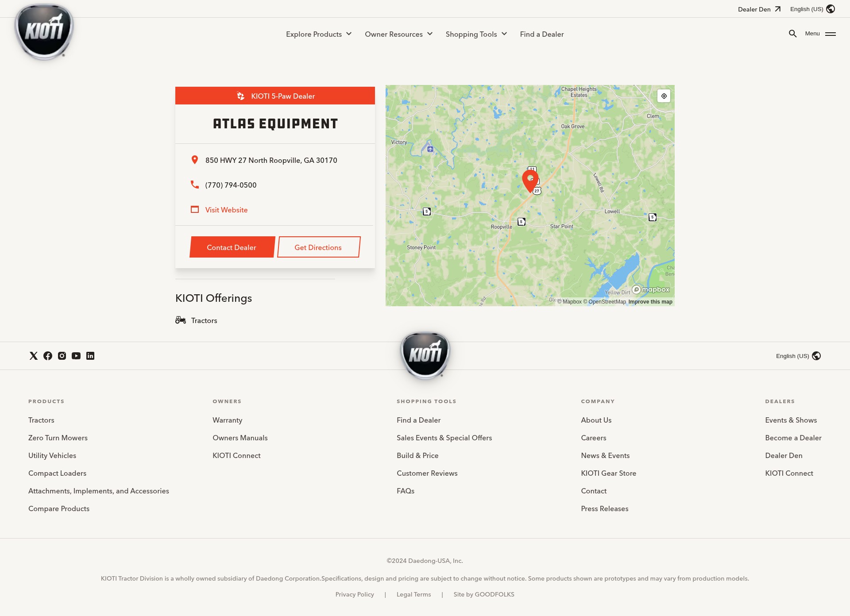Click the KIOTI logo in the header

click(x=44, y=32)
